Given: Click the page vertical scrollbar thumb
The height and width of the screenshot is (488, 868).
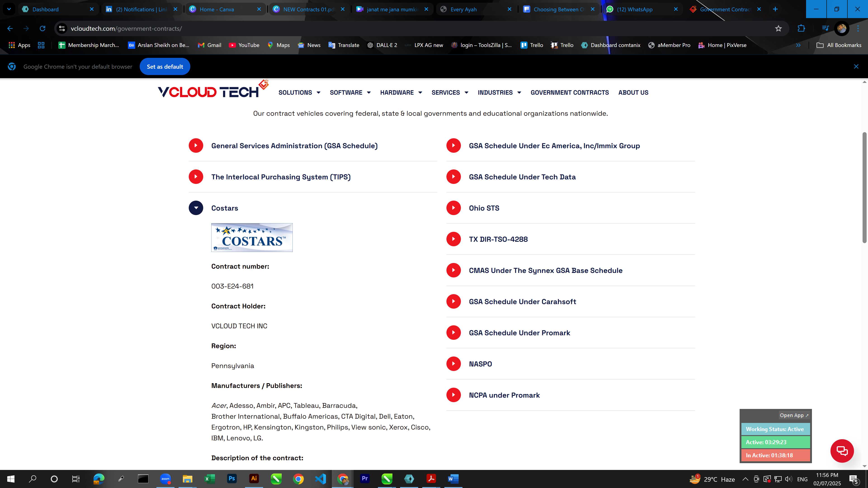Looking at the screenshot, I should 865,188.
